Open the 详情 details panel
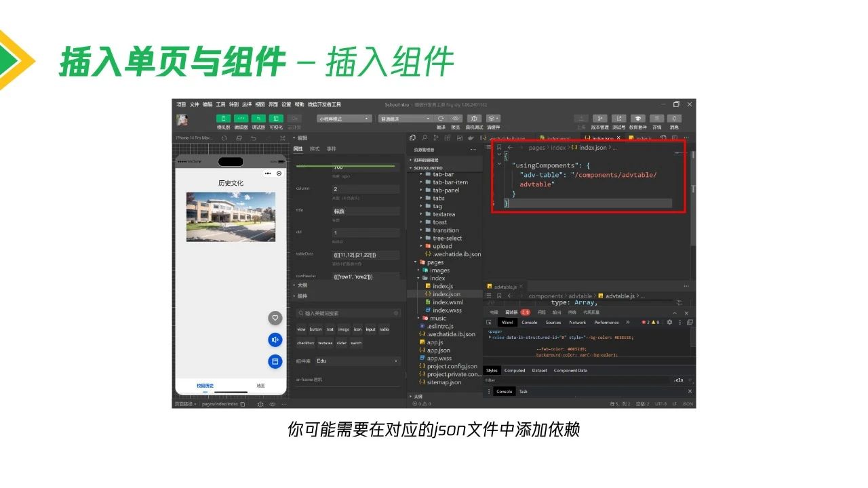Image resolution: width=868 pixels, height=488 pixels. click(x=656, y=119)
